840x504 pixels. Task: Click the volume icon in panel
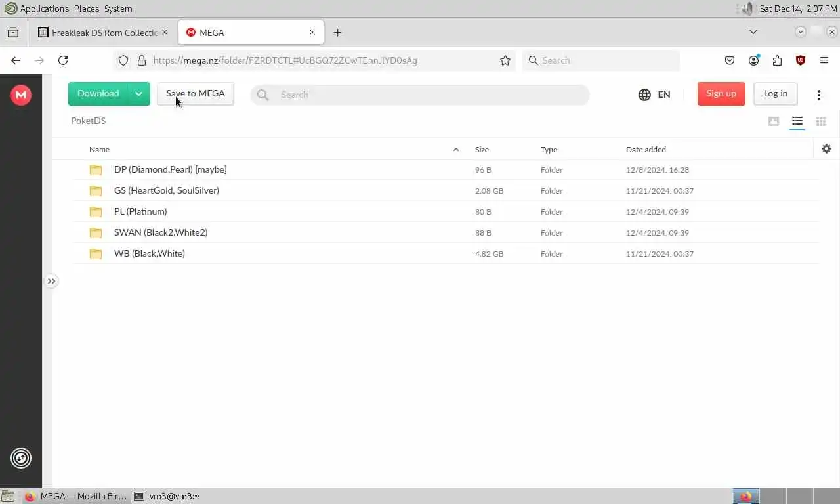click(x=747, y=9)
